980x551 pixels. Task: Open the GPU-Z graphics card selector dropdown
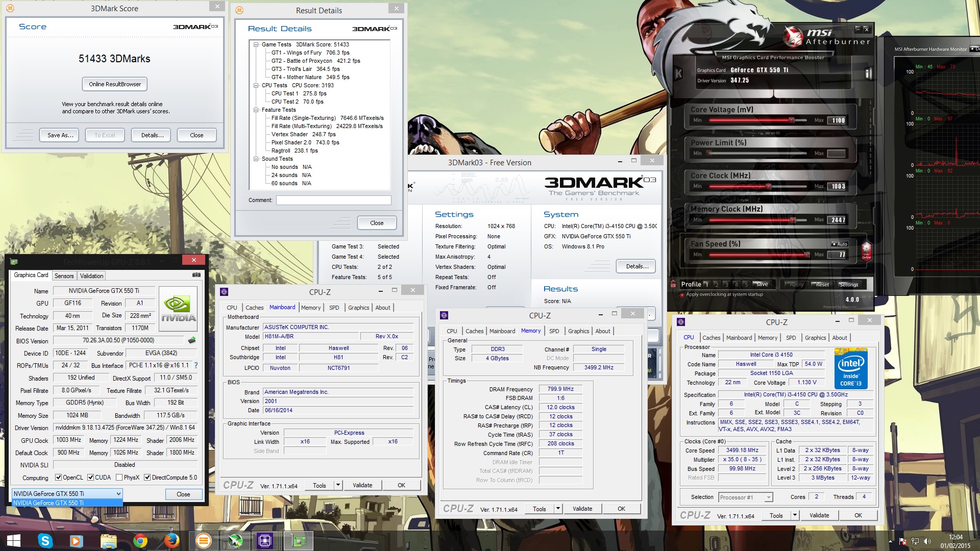[67, 493]
